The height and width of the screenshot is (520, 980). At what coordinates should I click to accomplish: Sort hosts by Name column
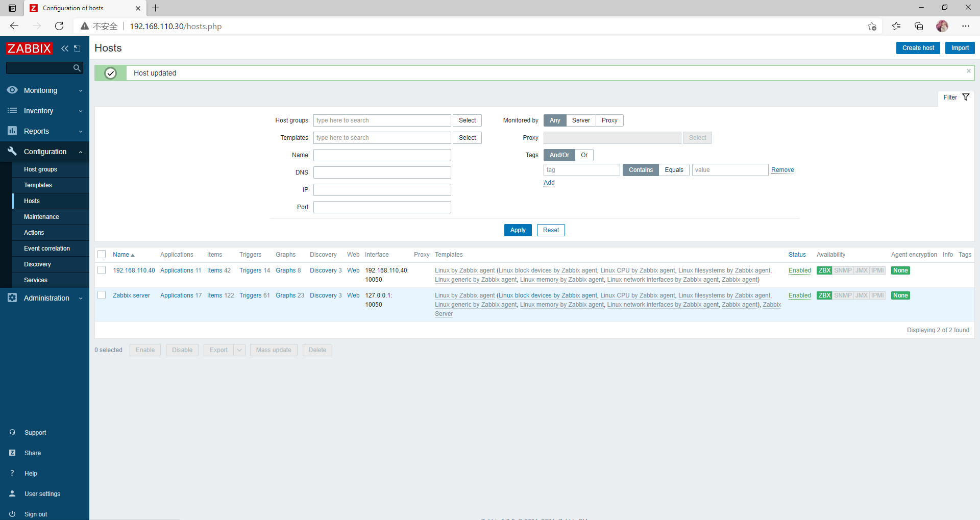123,255
